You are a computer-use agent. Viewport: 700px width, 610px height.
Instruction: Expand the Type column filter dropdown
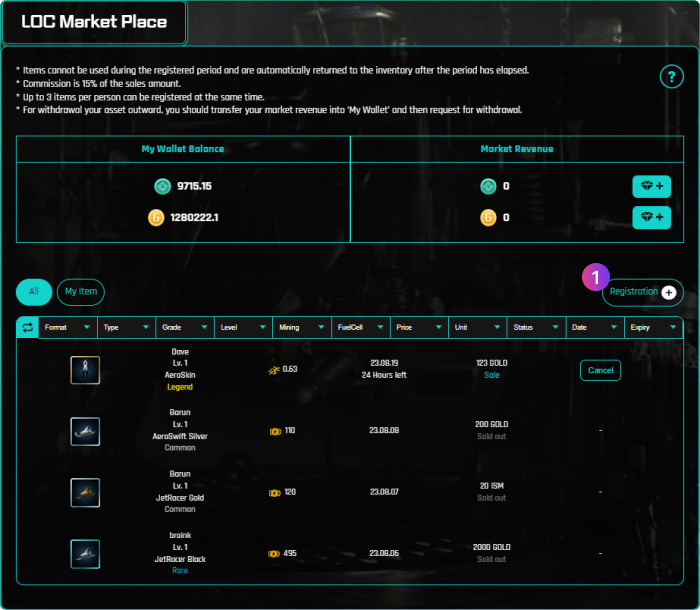(145, 327)
